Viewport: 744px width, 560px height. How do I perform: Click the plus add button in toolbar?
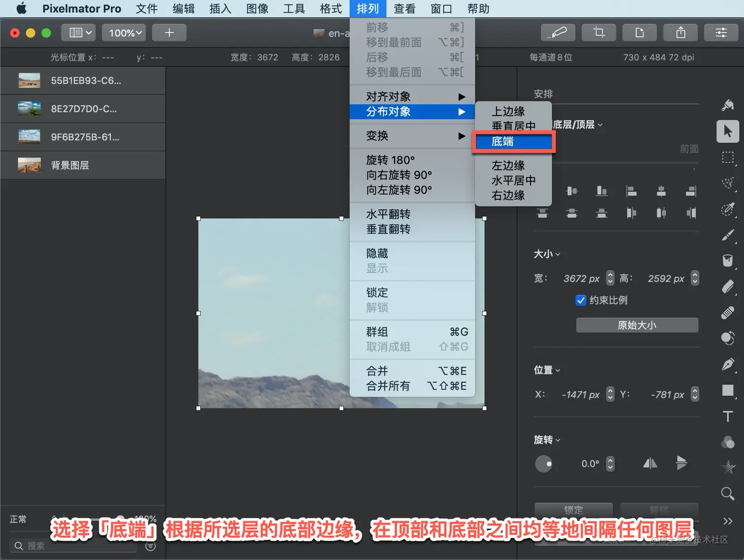[x=169, y=32]
